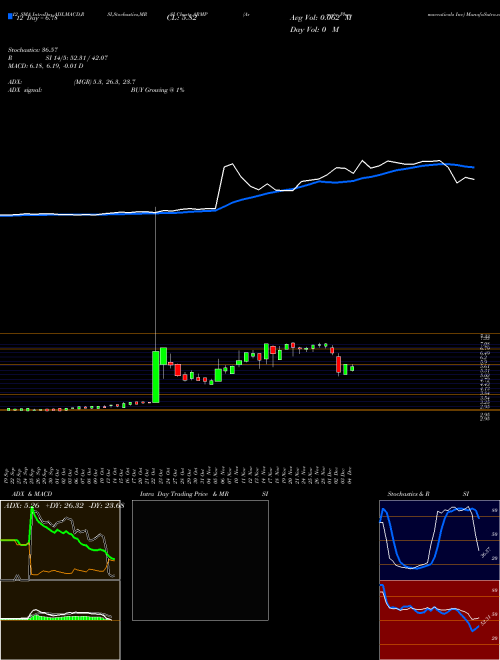Click the Stochastics & R panel title
Screen dimensions: 500x660
pyautogui.click(x=408, y=494)
